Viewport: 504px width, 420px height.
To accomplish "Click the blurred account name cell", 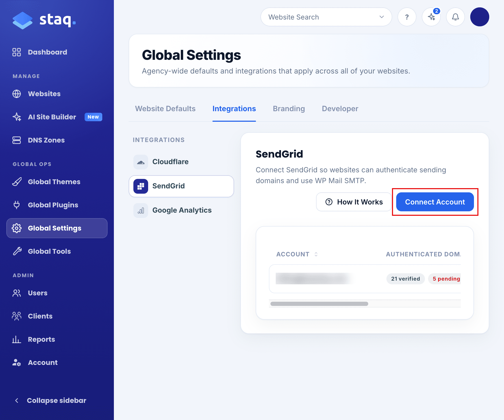I will coord(313,279).
